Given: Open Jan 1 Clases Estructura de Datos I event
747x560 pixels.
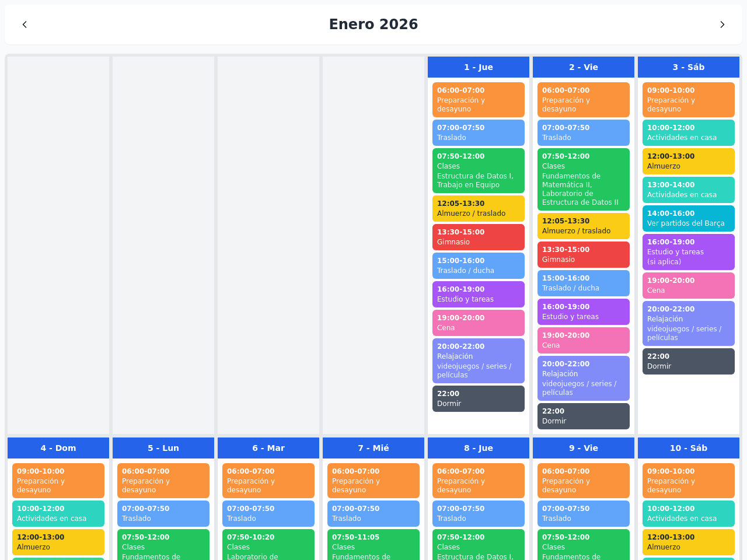Looking at the screenshot, I should coord(479,170).
